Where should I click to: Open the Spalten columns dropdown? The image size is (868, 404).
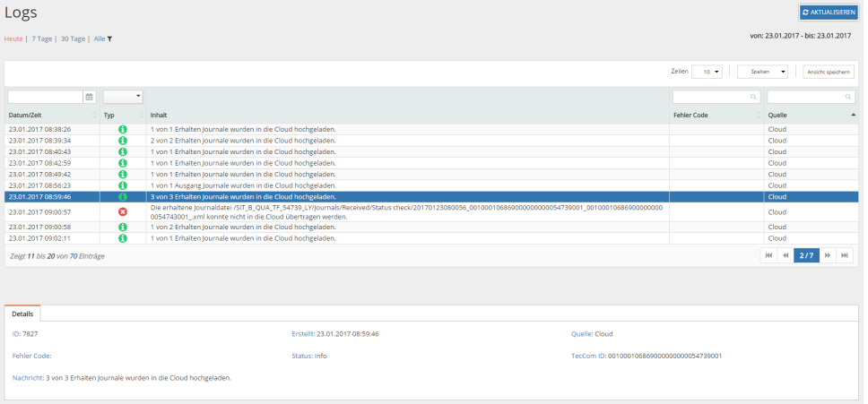tap(762, 72)
